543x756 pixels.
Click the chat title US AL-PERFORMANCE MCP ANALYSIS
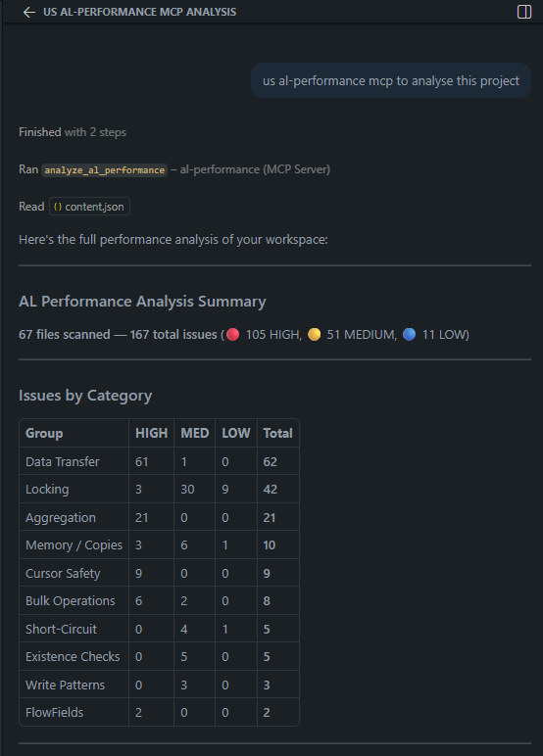pyautogui.click(x=139, y=12)
